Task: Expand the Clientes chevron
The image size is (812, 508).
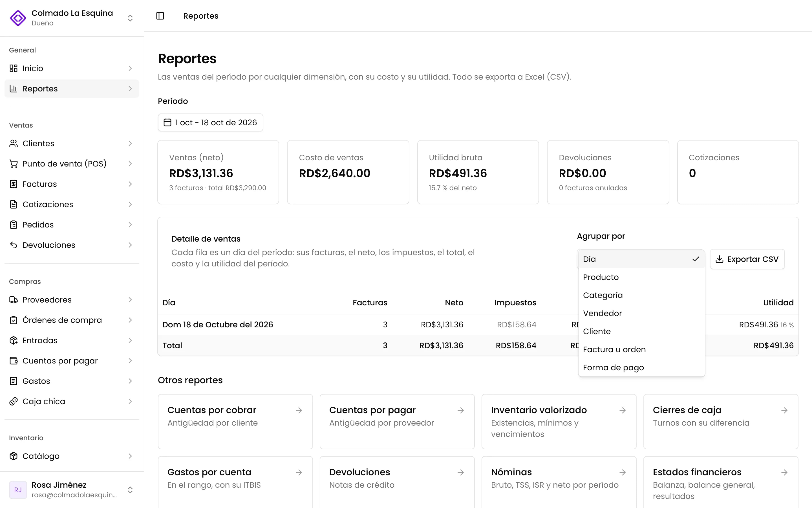Action: [130, 143]
